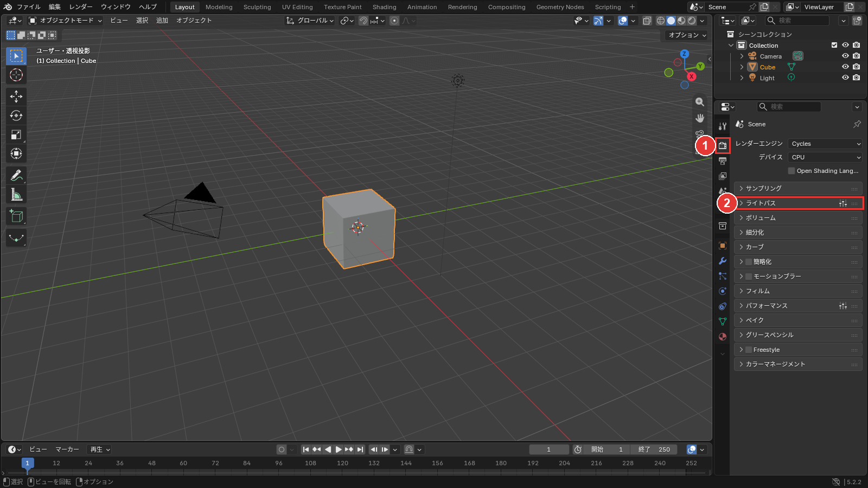Image resolution: width=868 pixels, height=488 pixels.
Task: Enable the モーションブラー checkbox
Action: click(749, 277)
